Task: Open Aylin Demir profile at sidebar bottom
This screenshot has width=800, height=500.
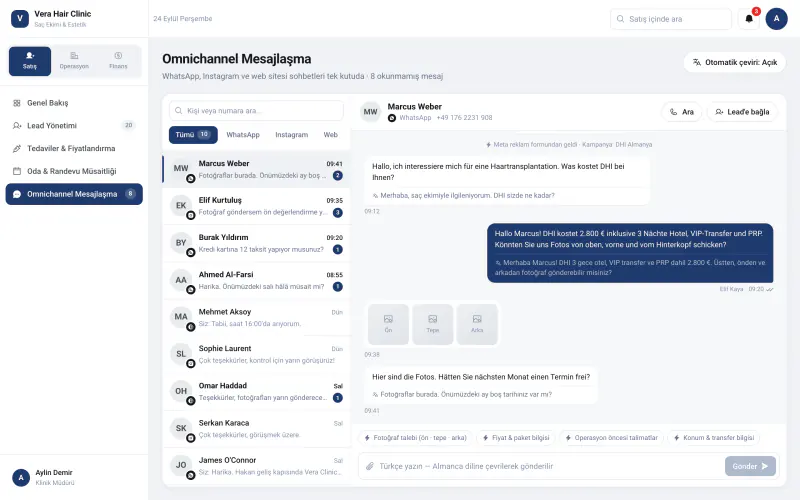Action: click(74, 478)
